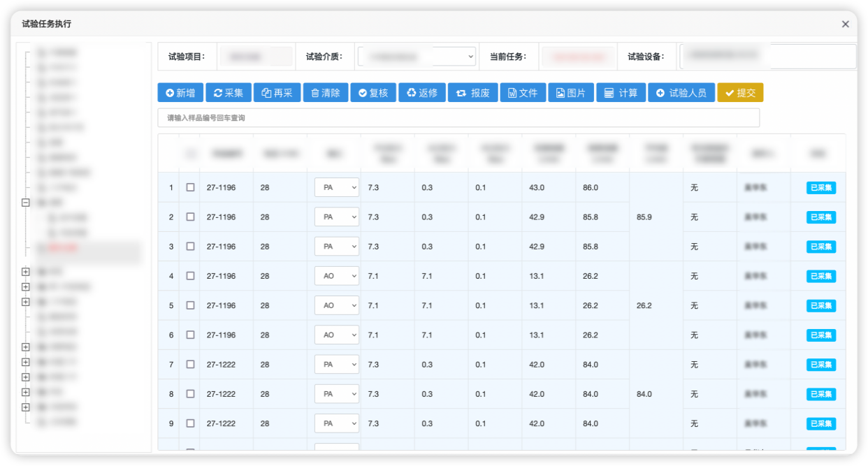
Task: Click the 计算 calculate button
Action: pos(621,93)
